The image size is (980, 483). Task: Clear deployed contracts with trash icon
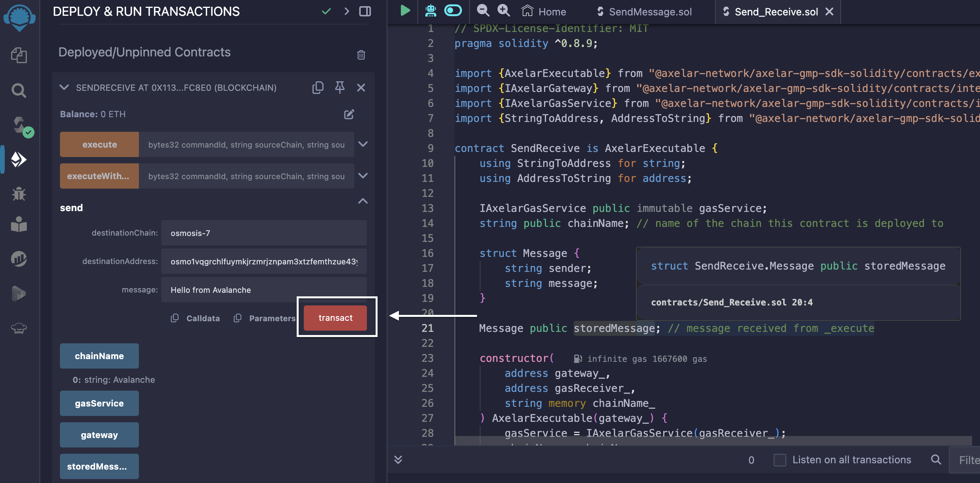pos(361,54)
